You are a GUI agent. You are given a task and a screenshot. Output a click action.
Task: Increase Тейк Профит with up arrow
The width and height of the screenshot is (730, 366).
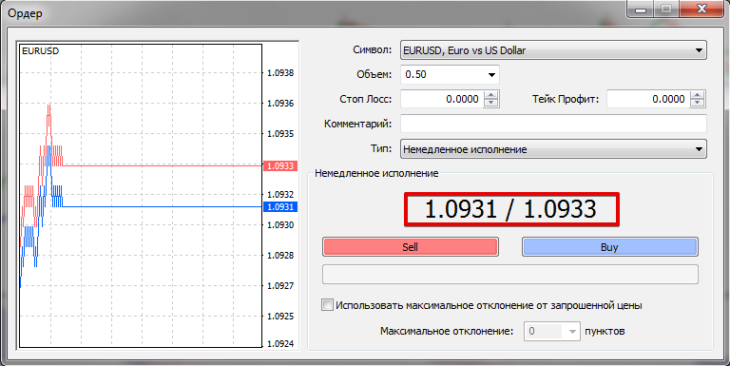point(697,95)
